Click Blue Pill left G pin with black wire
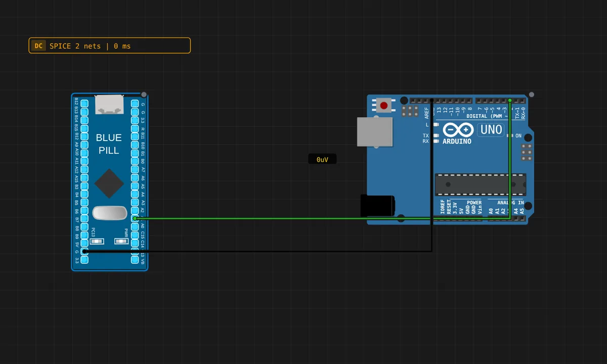 tap(84, 251)
